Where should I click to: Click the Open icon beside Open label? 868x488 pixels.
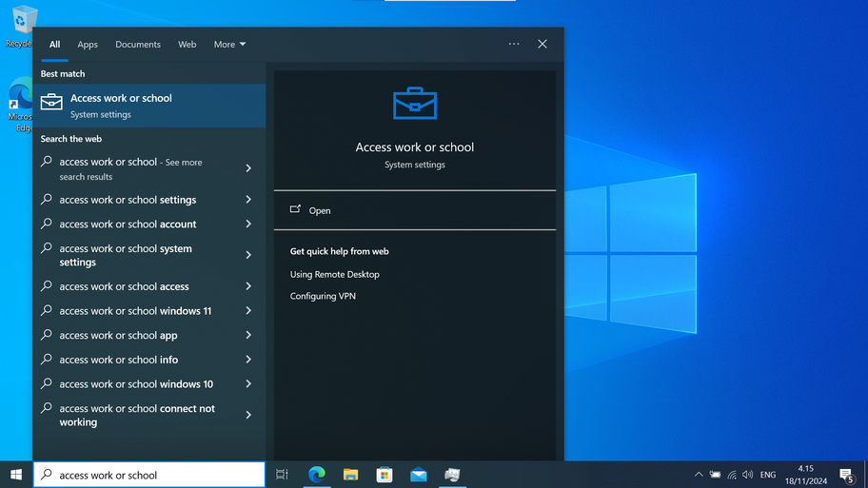coord(296,209)
